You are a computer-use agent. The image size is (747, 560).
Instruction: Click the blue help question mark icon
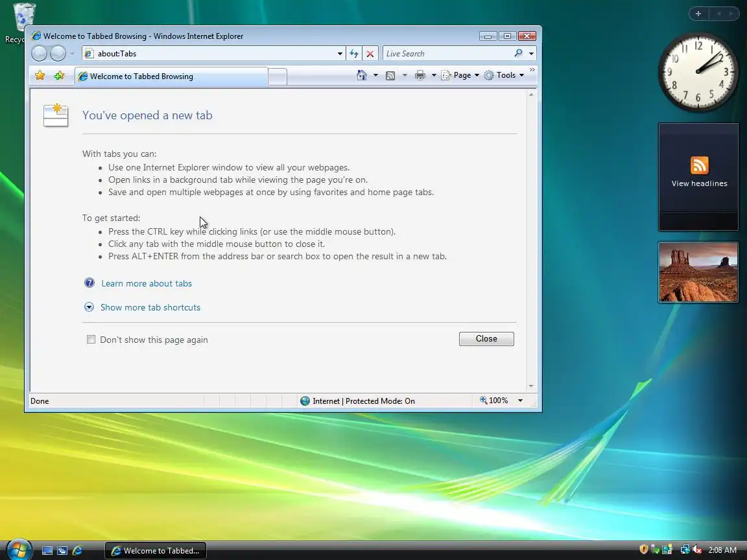click(x=89, y=283)
